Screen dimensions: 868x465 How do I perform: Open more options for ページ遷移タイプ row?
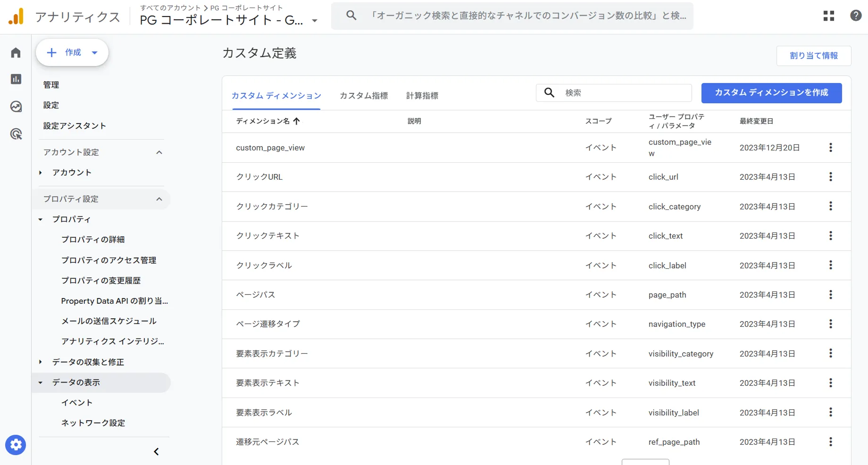click(831, 324)
